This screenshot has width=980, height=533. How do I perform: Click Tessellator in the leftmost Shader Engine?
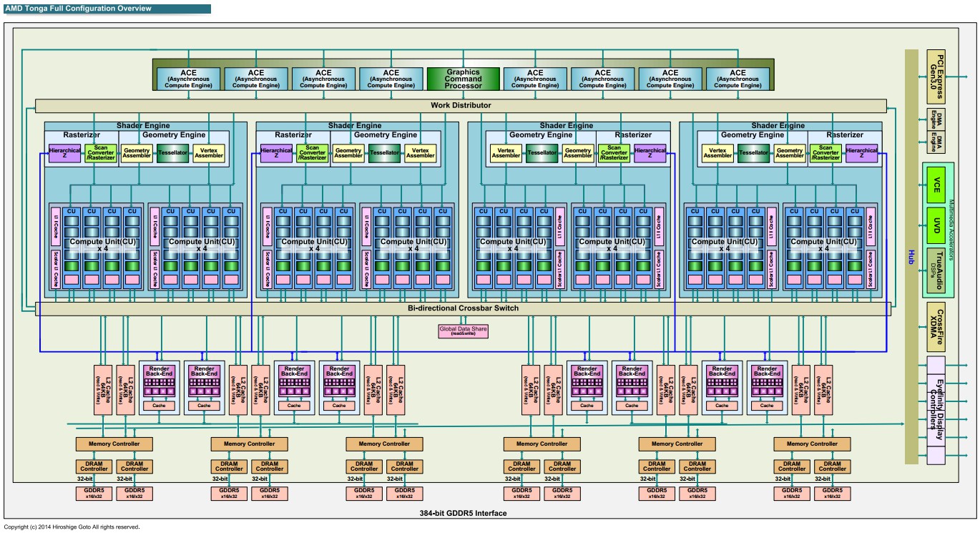click(172, 153)
